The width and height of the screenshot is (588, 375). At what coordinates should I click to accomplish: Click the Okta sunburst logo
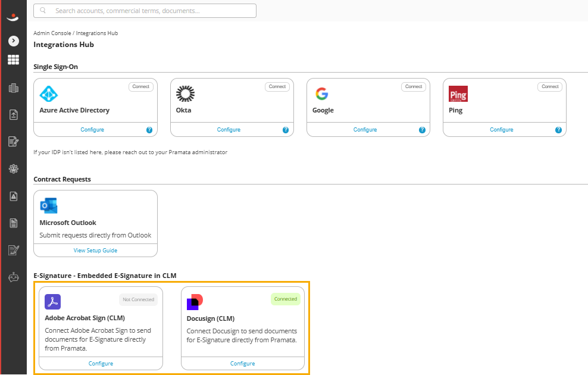(x=185, y=94)
